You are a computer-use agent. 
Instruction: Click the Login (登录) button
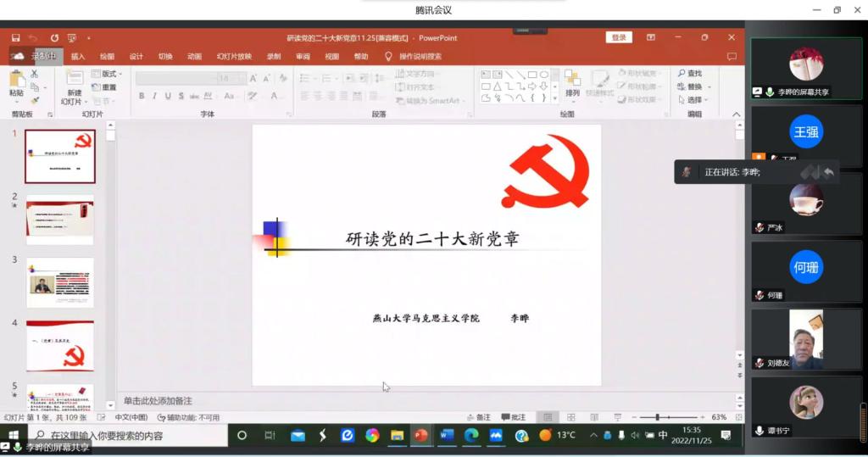pos(619,37)
